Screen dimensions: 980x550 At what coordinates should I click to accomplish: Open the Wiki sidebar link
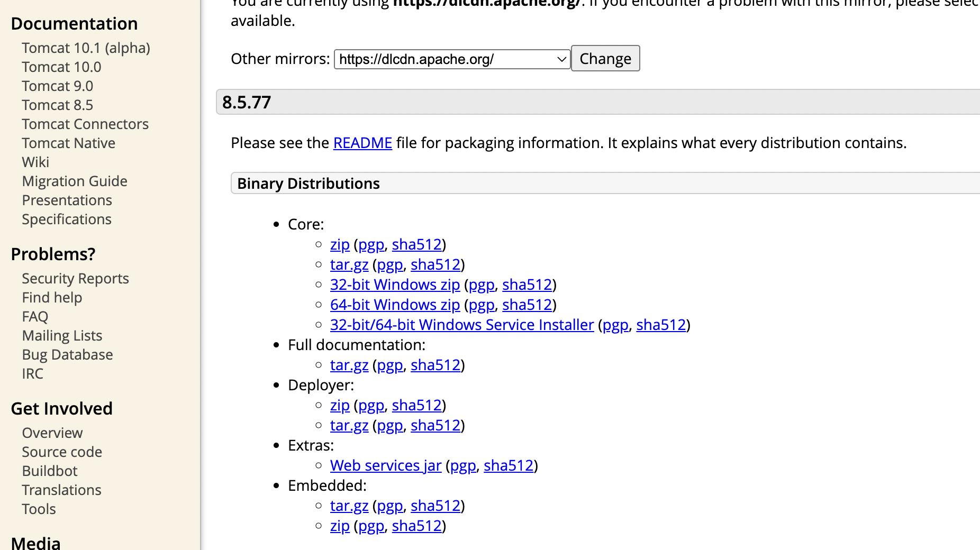point(35,162)
